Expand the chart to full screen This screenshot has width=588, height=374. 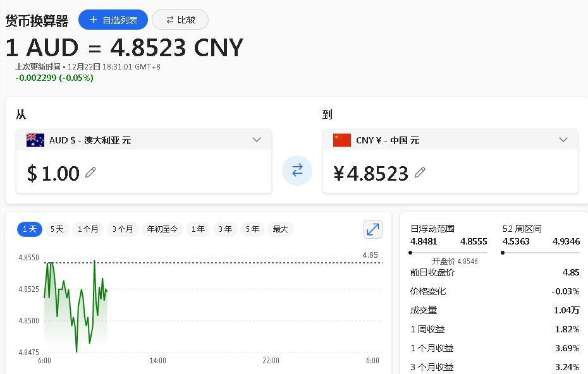(x=373, y=229)
